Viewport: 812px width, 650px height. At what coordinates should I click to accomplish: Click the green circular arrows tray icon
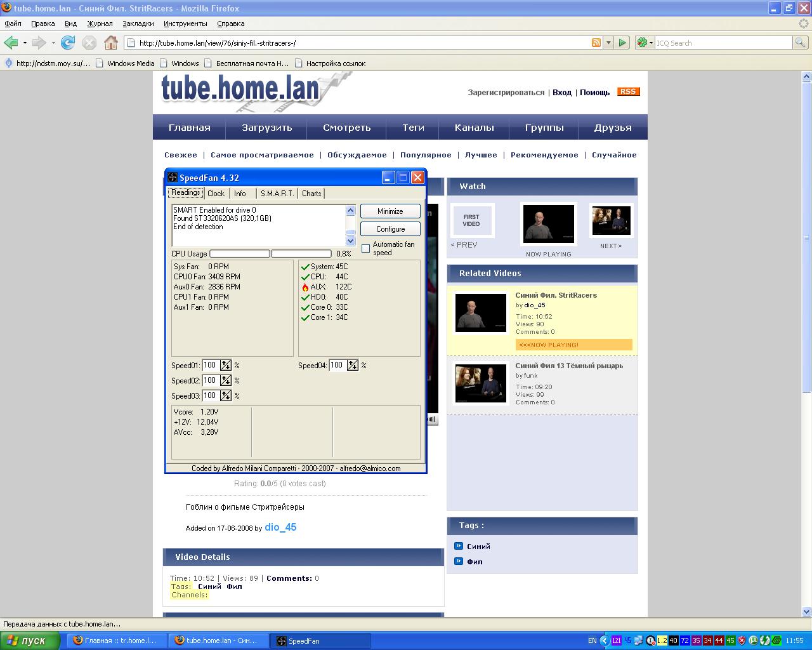765,640
